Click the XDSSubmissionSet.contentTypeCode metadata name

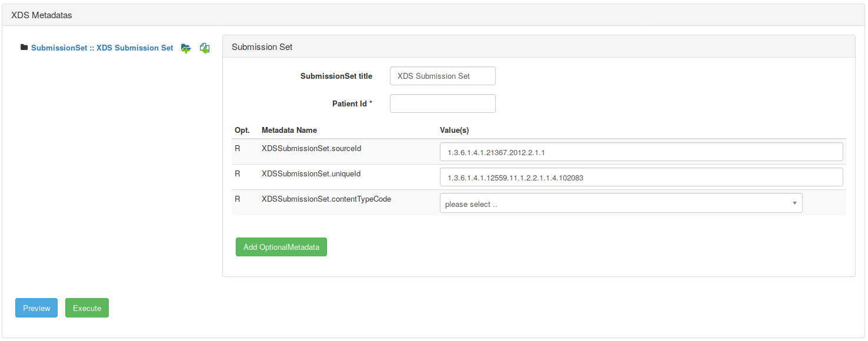click(326, 199)
